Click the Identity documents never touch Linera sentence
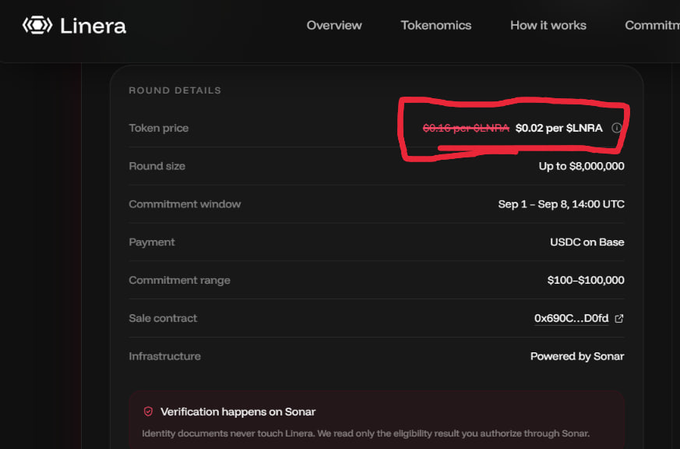The image size is (680, 449). (366, 433)
